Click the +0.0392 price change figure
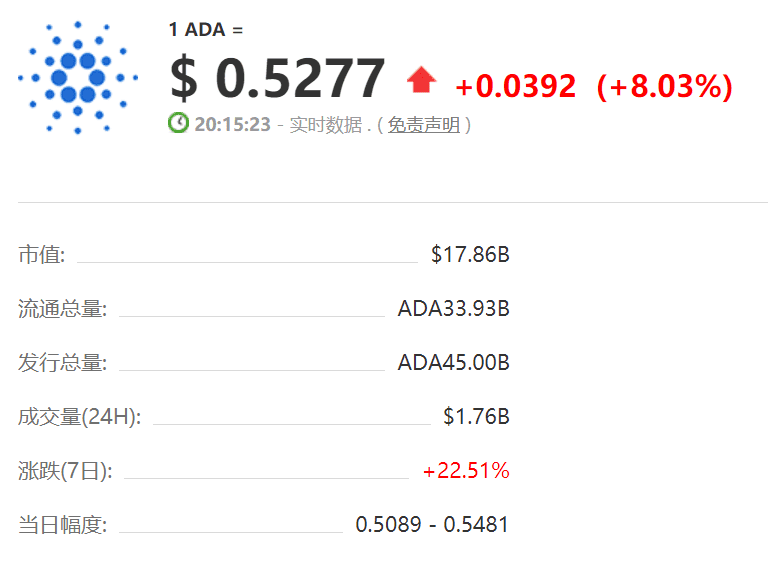 pos(515,87)
